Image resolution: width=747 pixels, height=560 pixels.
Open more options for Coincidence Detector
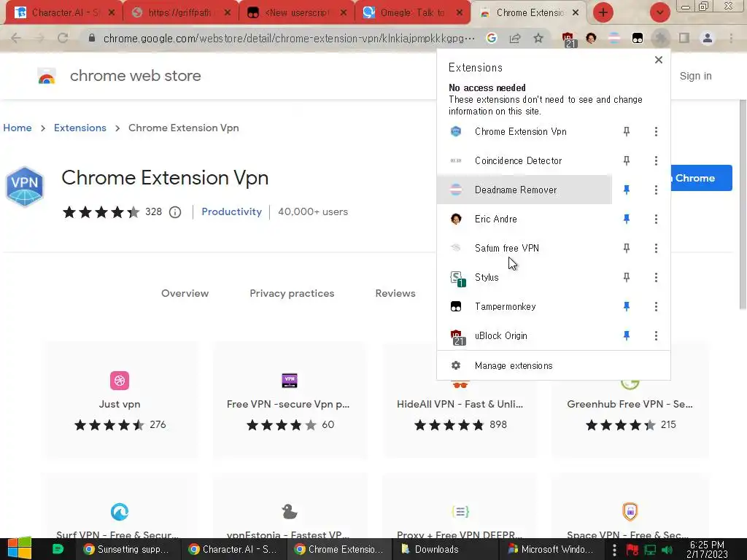click(656, 160)
